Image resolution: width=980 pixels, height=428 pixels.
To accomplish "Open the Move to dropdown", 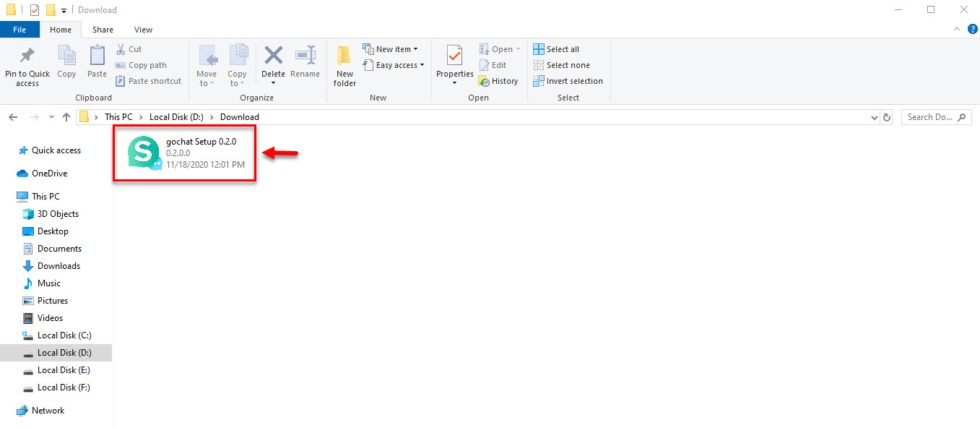I will point(207,67).
